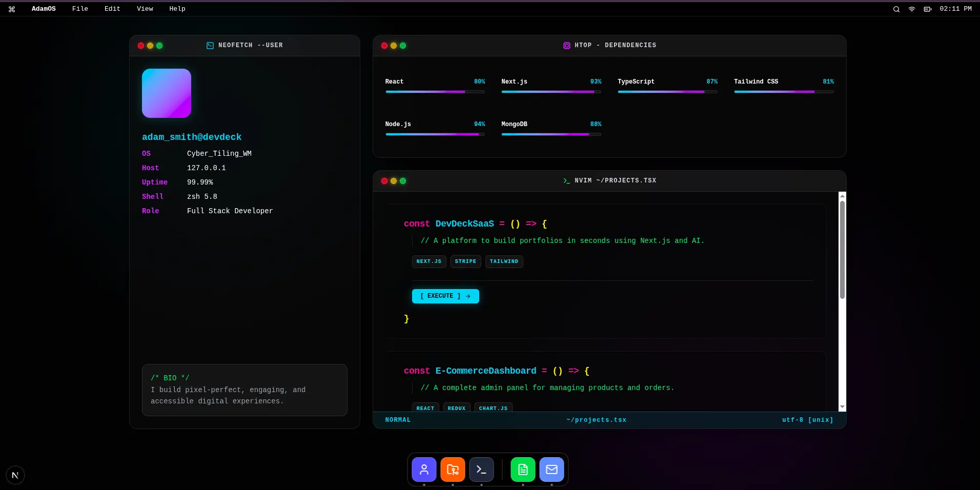The width and height of the screenshot is (980, 490).
Task: Open the orange git folder dock app
Action: 453,469
